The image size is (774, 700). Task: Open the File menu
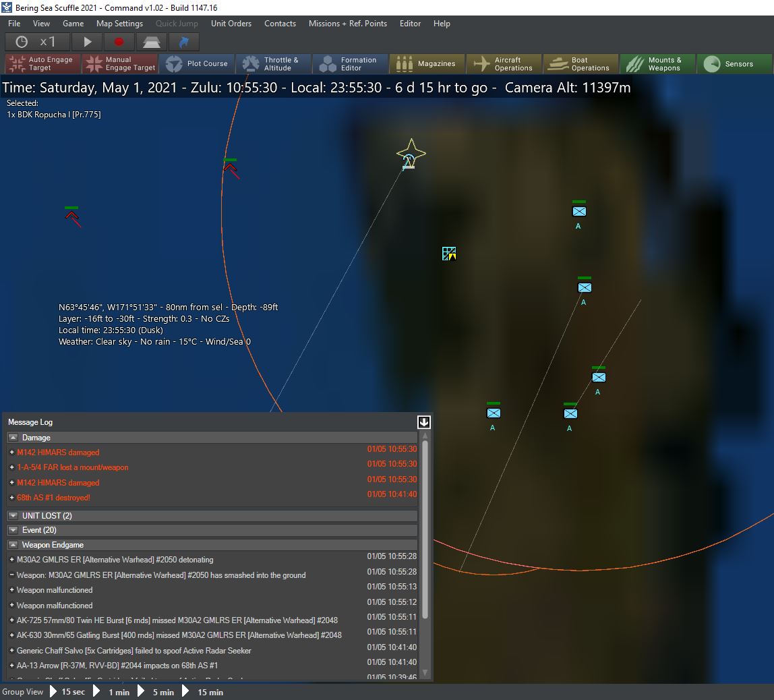(x=14, y=23)
